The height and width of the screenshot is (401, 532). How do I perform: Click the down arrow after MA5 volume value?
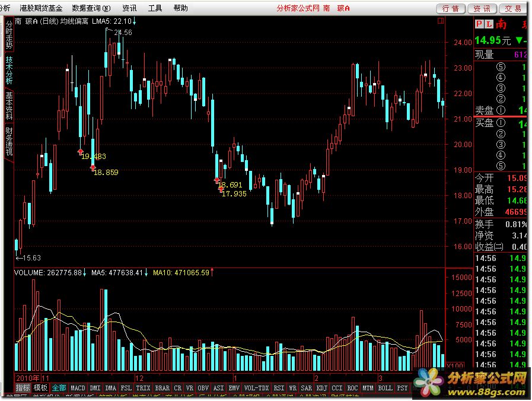coord(146,273)
